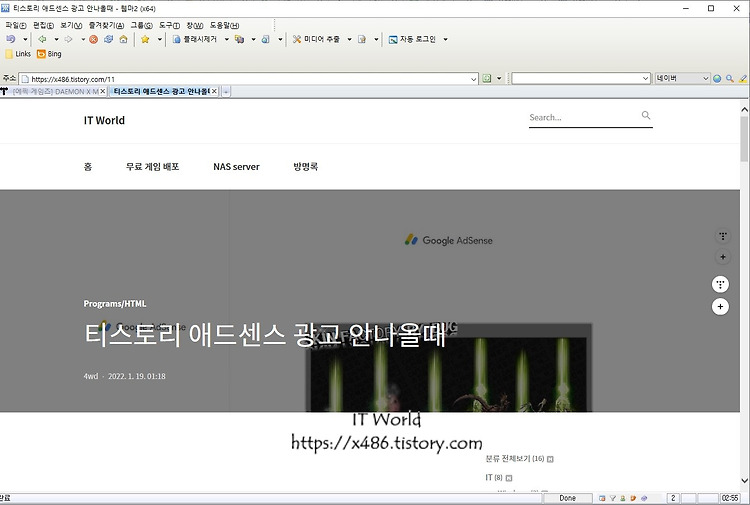This screenshot has height=505, width=750.
Task: Click the upper grey dotted round button
Action: (723, 236)
